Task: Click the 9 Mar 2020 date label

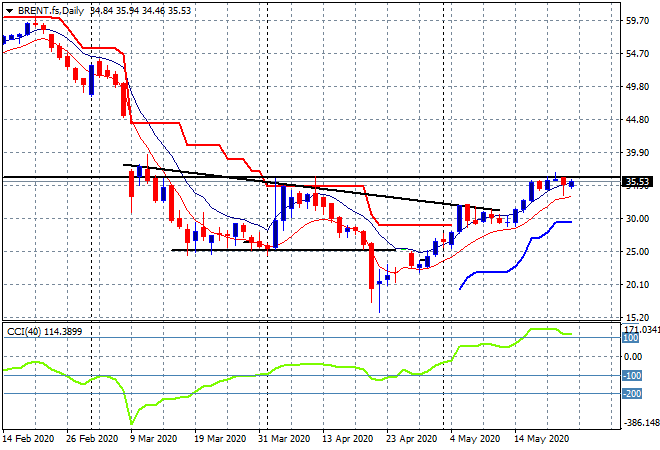Action: tap(153, 438)
